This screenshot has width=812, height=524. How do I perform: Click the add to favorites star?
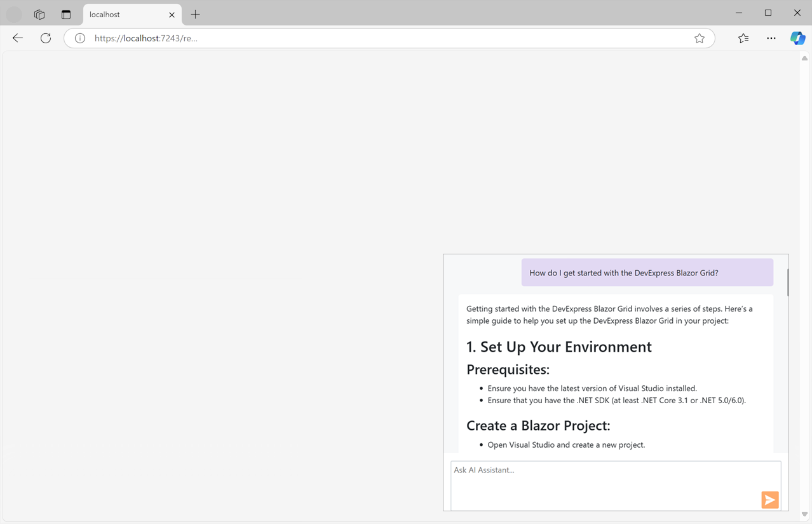click(700, 38)
